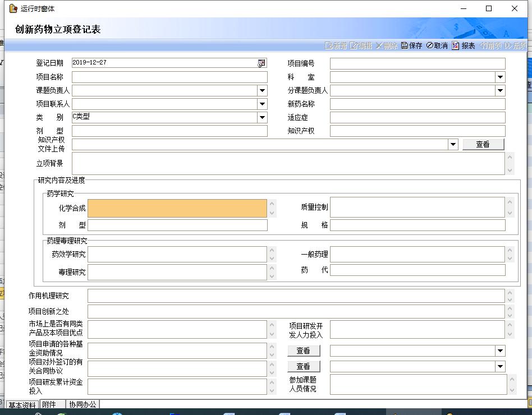
Task: Click 查看 button beside 知识产权文件上传
Action: (483, 145)
